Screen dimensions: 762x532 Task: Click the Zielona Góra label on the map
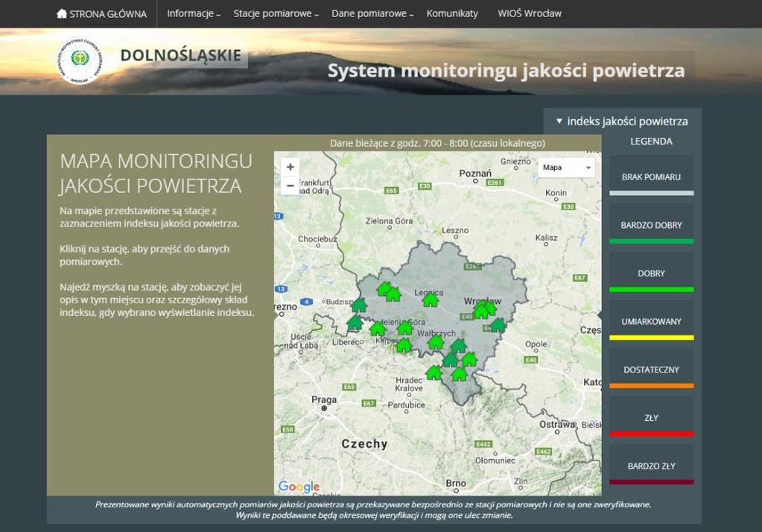tap(389, 221)
